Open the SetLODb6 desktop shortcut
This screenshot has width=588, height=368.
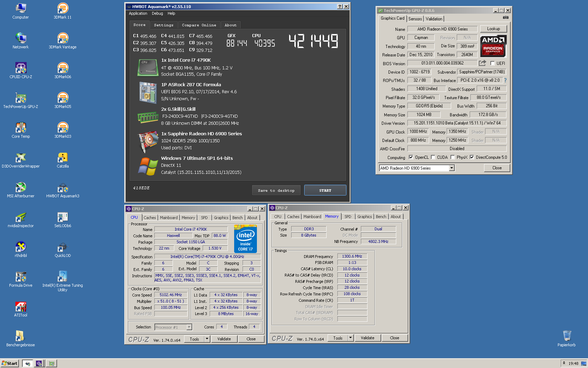63,219
